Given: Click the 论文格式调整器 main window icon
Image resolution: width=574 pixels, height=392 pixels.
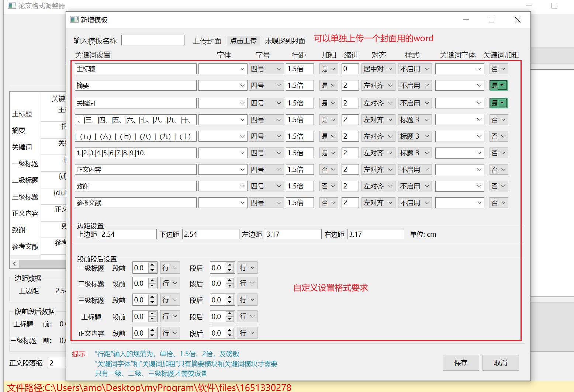Looking at the screenshot, I should coord(12,6).
